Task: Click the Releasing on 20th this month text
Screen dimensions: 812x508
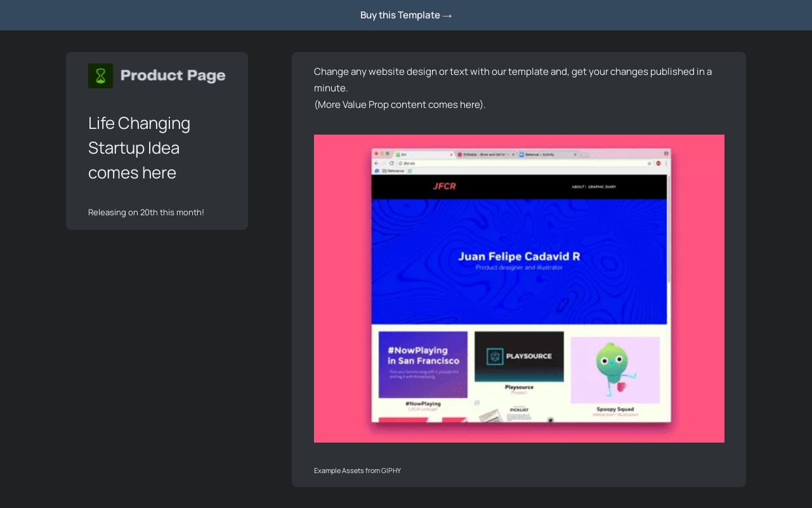Action: click(x=146, y=212)
